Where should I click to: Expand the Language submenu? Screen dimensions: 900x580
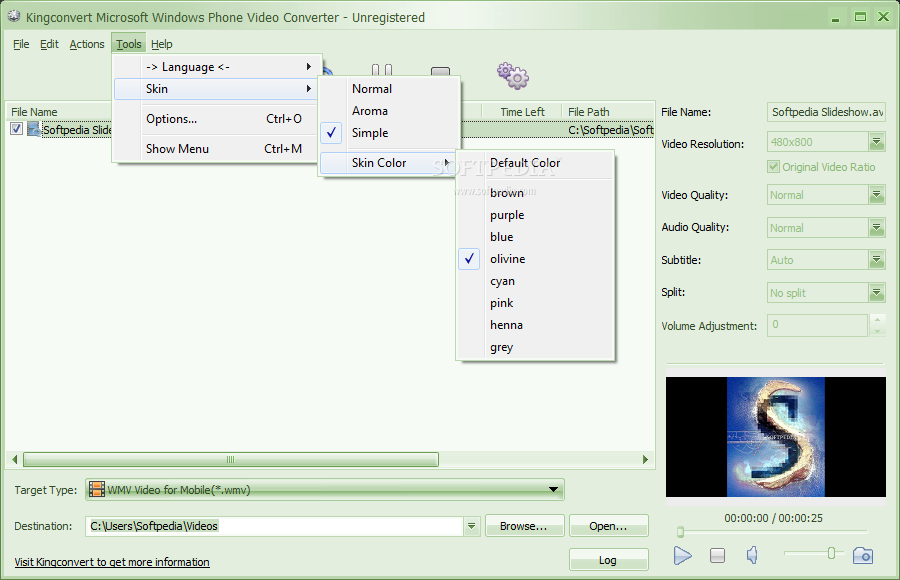tap(217, 67)
